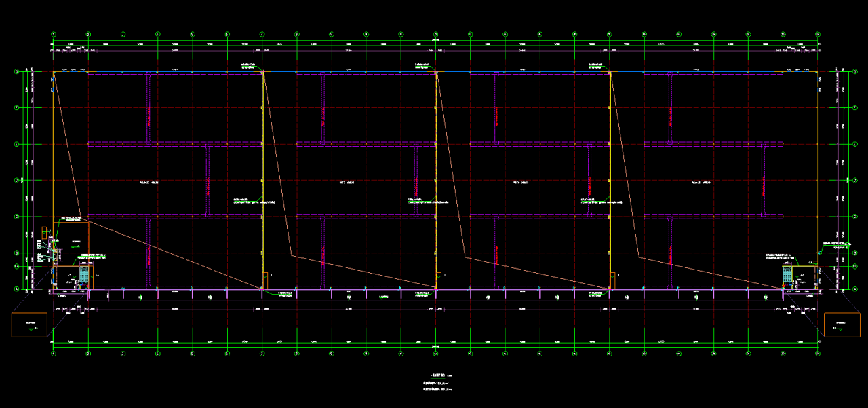Viewport: 868px width, 408px height.
Task: Pick axis bubble A on the left side
Action: click(x=16, y=289)
